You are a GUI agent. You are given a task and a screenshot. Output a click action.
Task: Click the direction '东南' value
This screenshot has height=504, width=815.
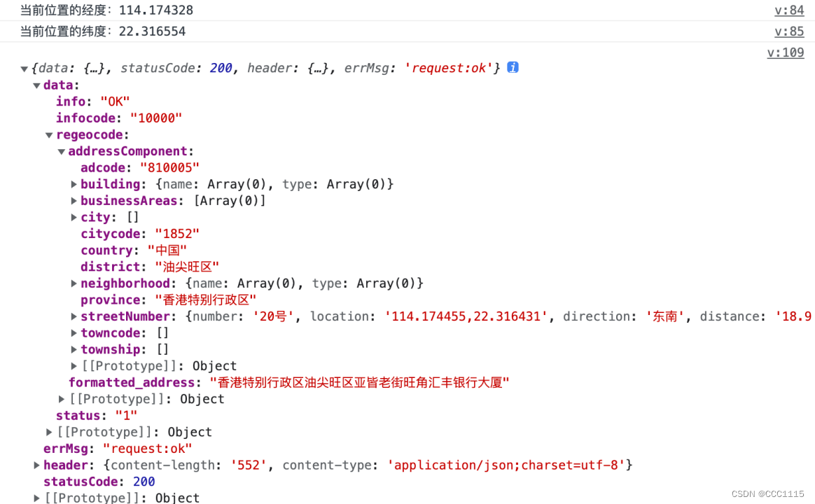[x=664, y=316]
